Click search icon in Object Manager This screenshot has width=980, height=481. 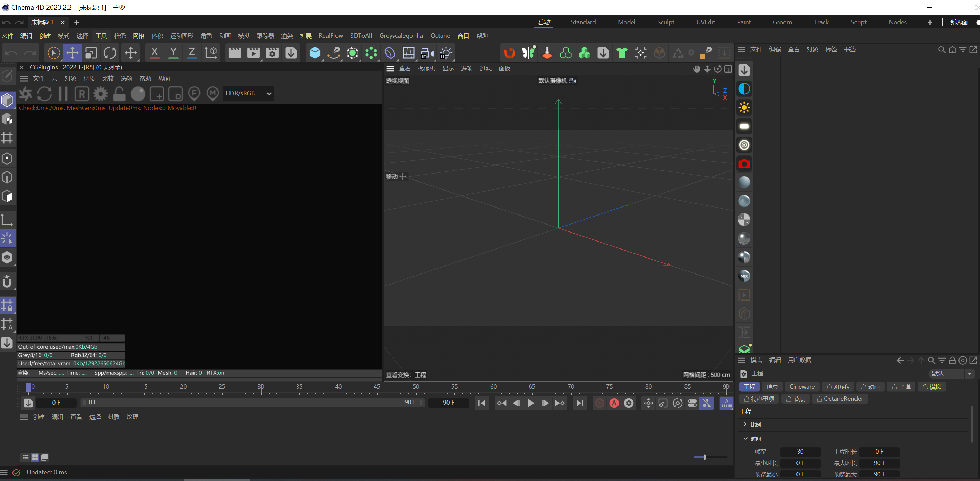point(941,50)
